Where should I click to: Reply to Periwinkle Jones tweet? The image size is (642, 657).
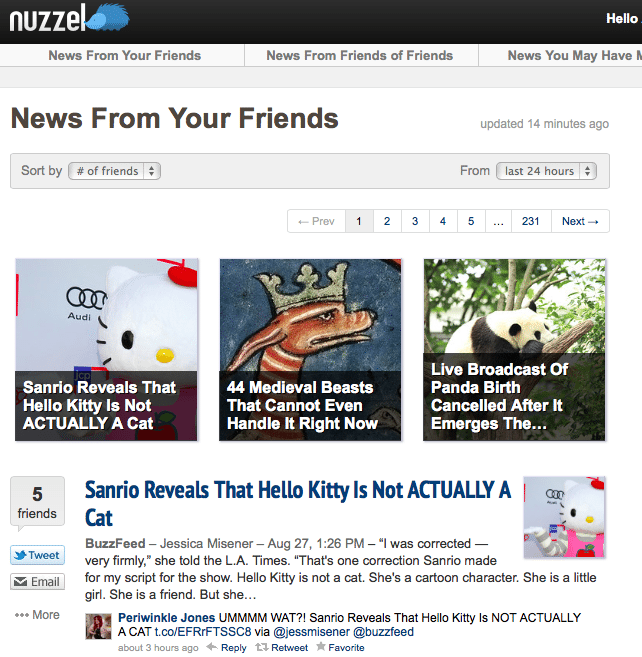[x=227, y=647]
